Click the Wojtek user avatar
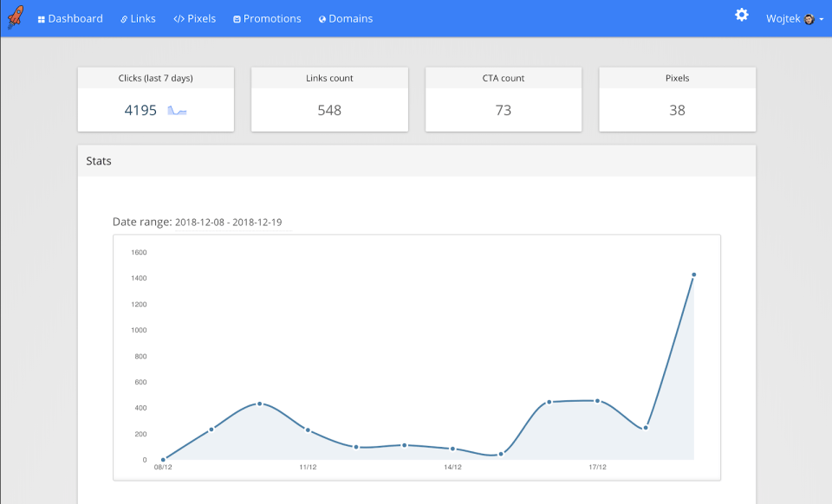The width and height of the screenshot is (832, 504). click(x=809, y=19)
